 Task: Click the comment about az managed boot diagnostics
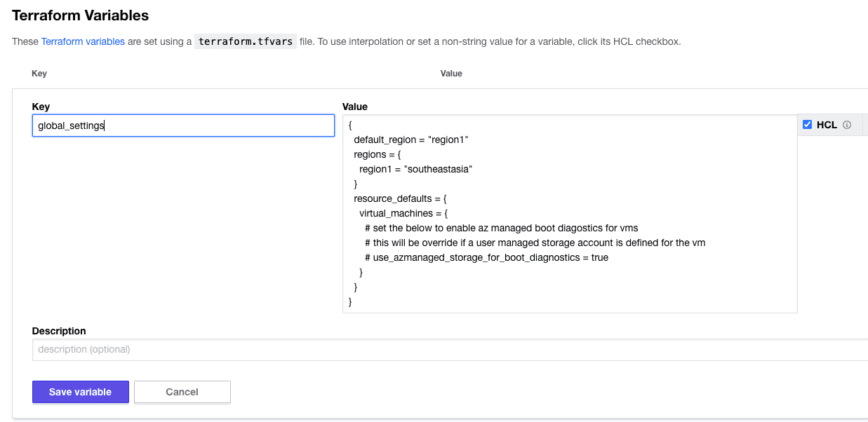click(501, 228)
